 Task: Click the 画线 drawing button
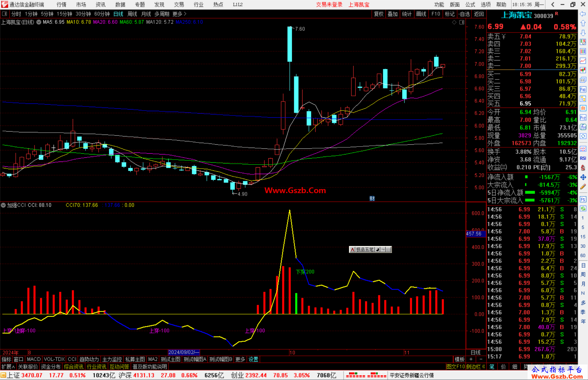(x=421, y=14)
